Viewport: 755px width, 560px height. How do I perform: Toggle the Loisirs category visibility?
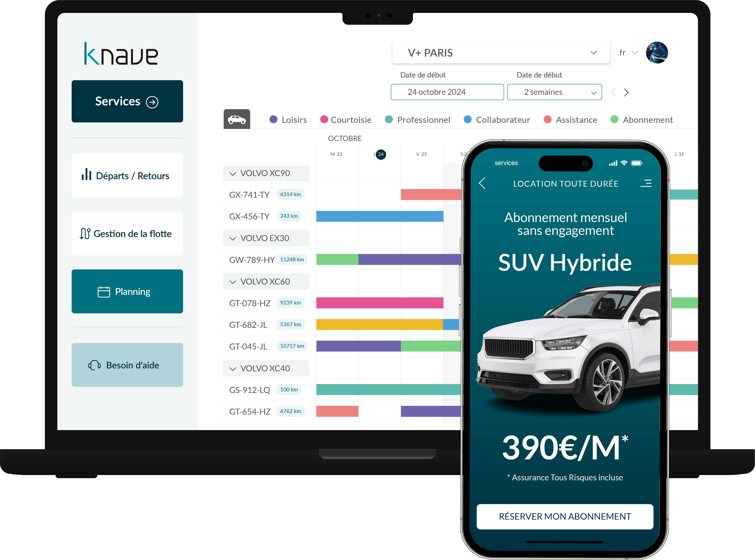coord(288,120)
